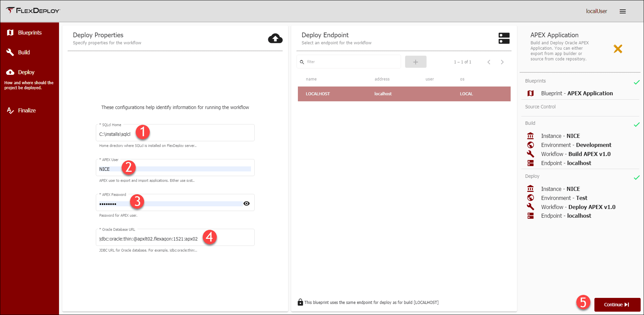This screenshot has width=644, height=315.
Task: Click Deploy Endpoint localhost server icon
Action: tap(530, 216)
